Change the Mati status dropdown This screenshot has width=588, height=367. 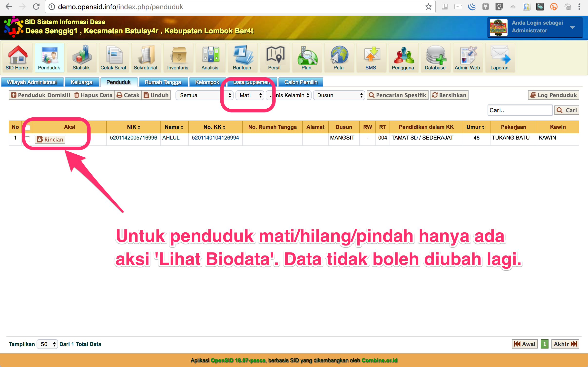tap(249, 95)
